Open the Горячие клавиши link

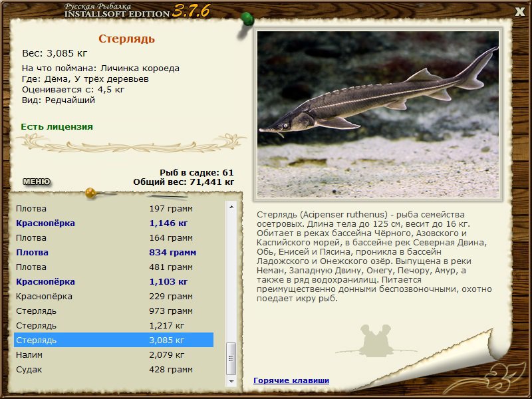(291, 380)
